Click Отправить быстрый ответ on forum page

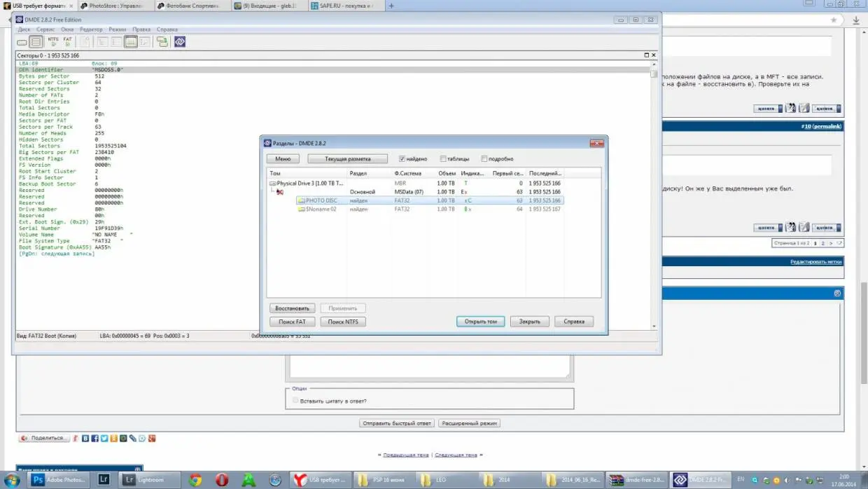pyautogui.click(x=397, y=423)
